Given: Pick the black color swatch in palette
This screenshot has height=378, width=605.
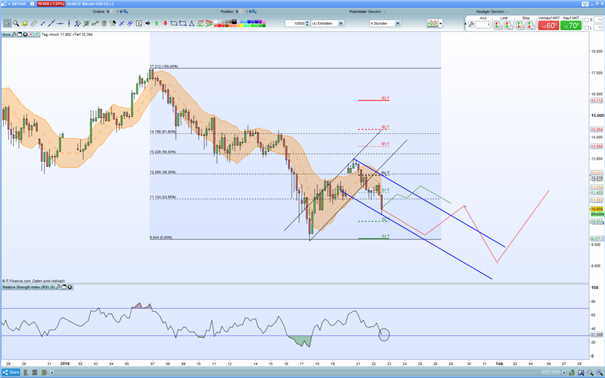Looking at the screenshot, I should click(x=234, y=22).
